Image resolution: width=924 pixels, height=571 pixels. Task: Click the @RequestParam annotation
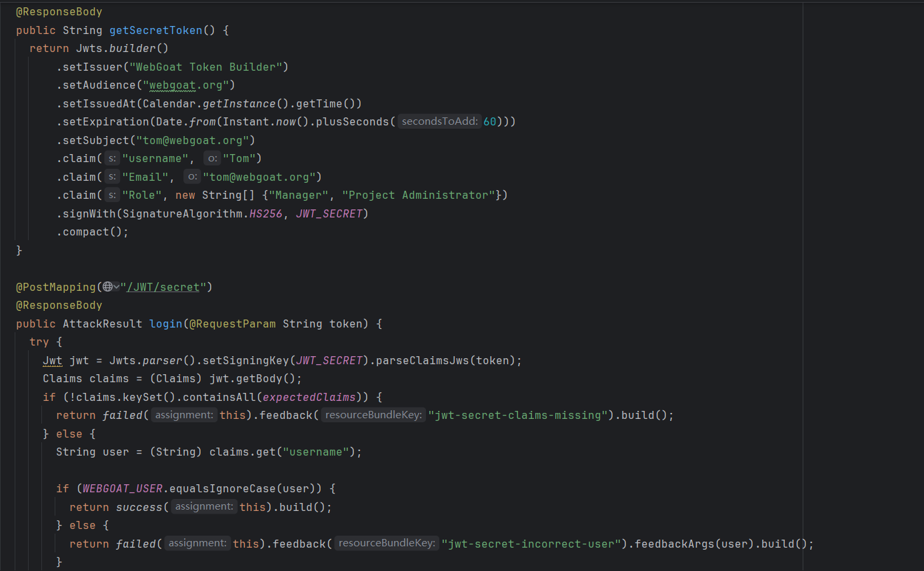(x=233, y=324)
